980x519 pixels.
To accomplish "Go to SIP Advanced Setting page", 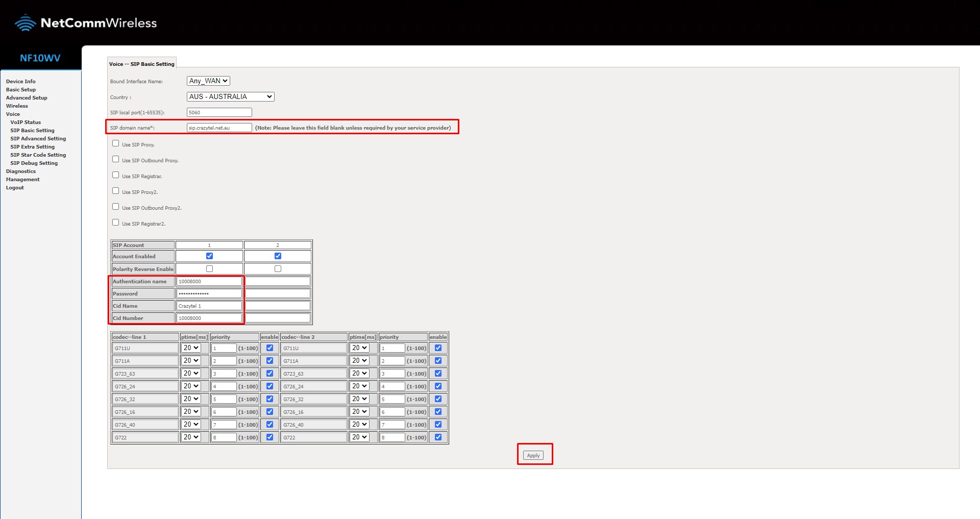I will pyautogui.click(x=38, y=138).
